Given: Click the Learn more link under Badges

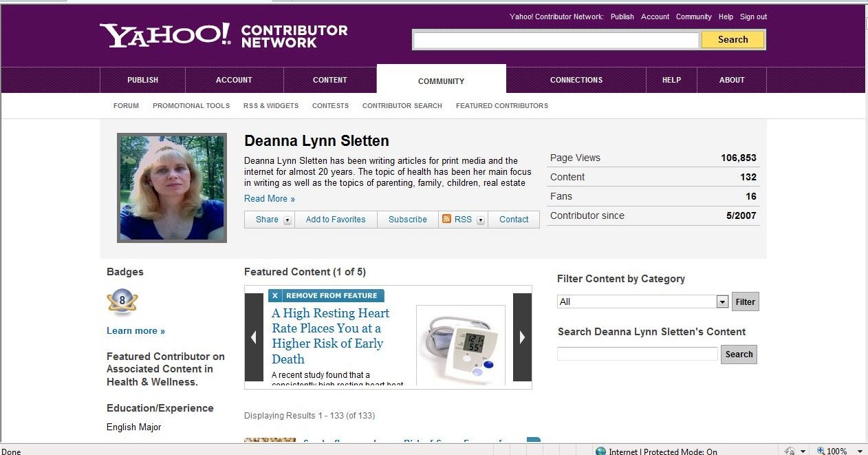Looking at the screenshot, I should point(135,331).
